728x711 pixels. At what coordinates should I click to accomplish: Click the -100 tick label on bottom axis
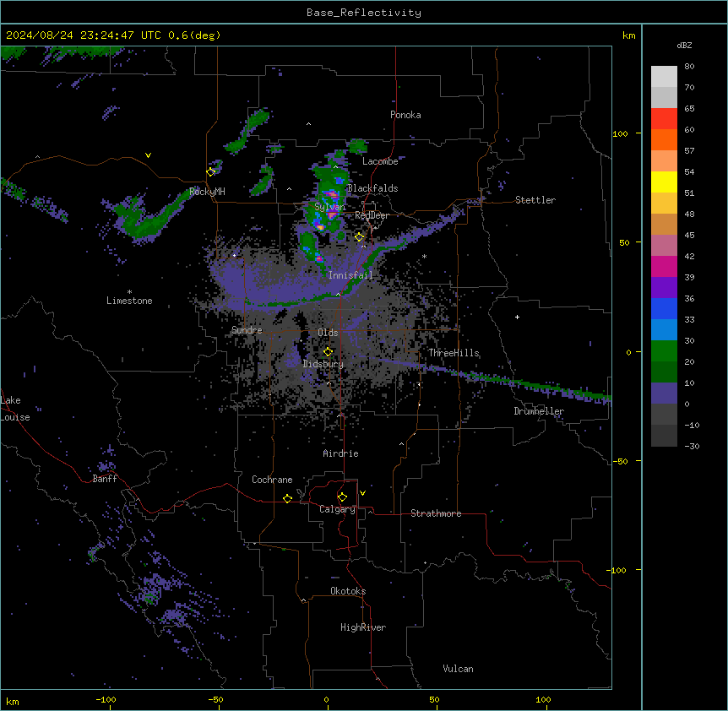click(106, 699)
